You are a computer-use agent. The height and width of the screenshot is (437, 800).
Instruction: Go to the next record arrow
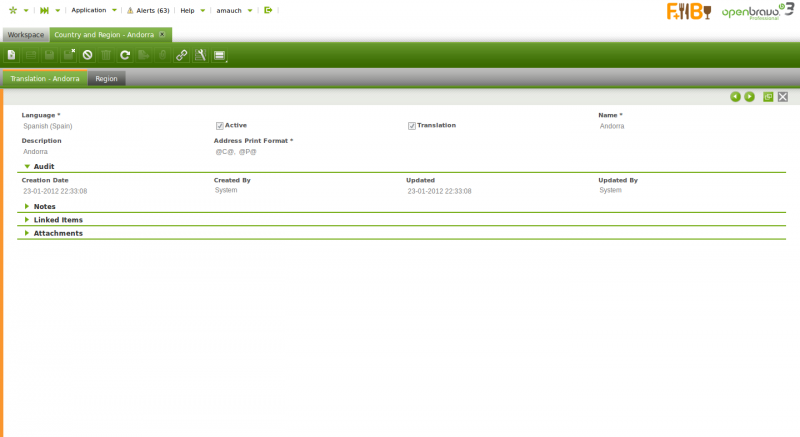(x=749, y=97)
